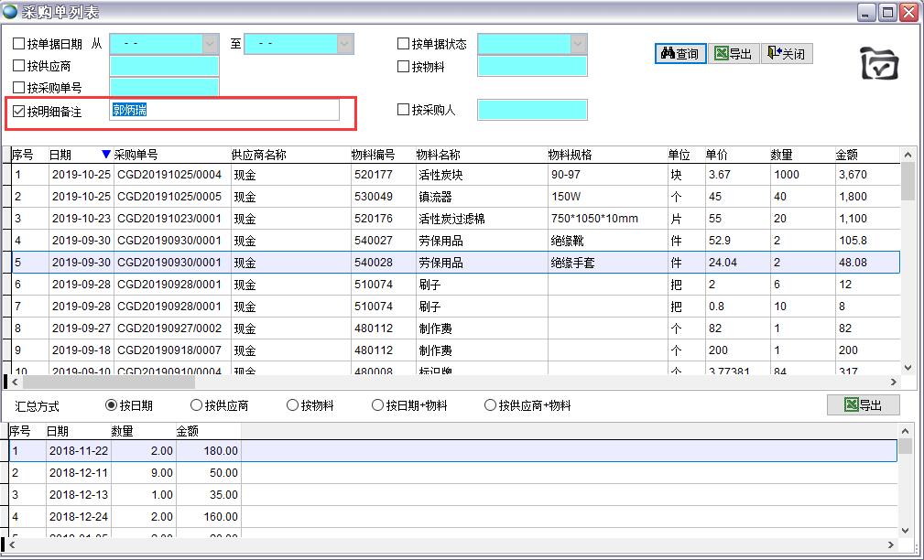The height and width of the screenshot is (560, 924).
Task: Select row with order CGD20191025/0004
Action: pyautogui.click(x=169, y=175)
